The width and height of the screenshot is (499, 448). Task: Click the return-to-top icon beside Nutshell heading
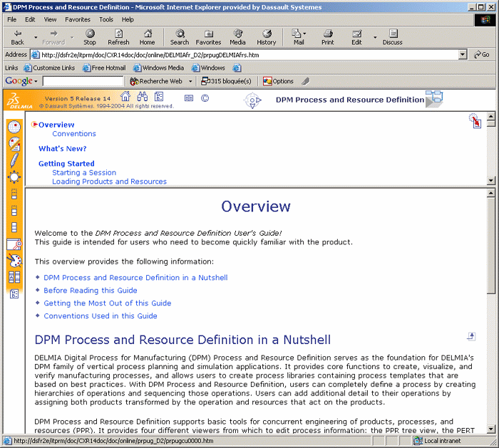coord(471,336)
